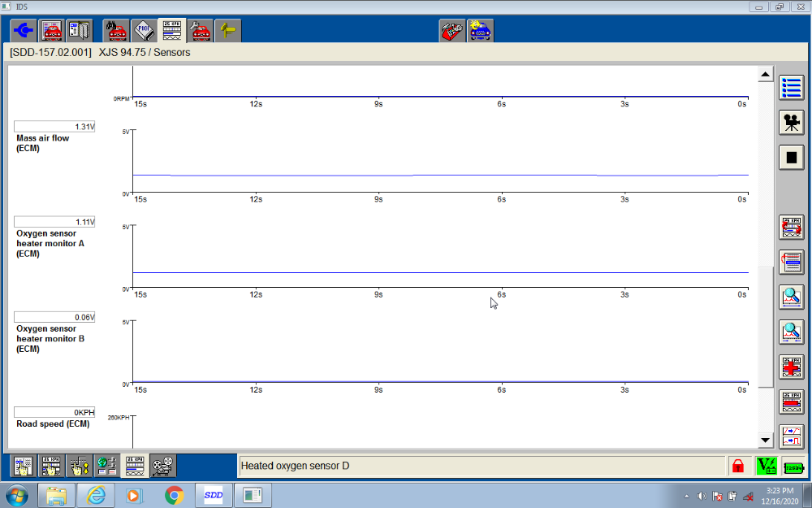Click the upper magnifier zoom graph icon
Viewport: 812px width, 508px height.
(x=791, y=297)
